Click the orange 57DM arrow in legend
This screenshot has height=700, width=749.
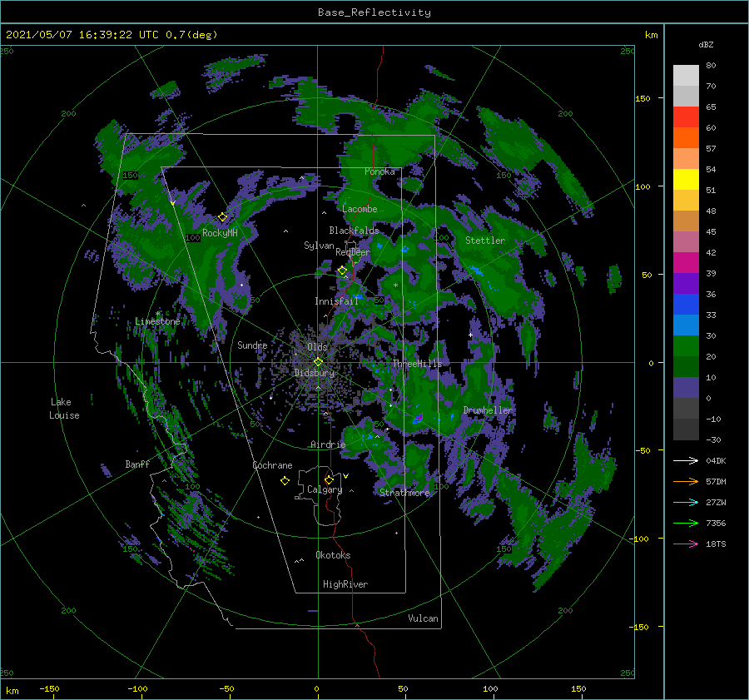coord(686,482)
